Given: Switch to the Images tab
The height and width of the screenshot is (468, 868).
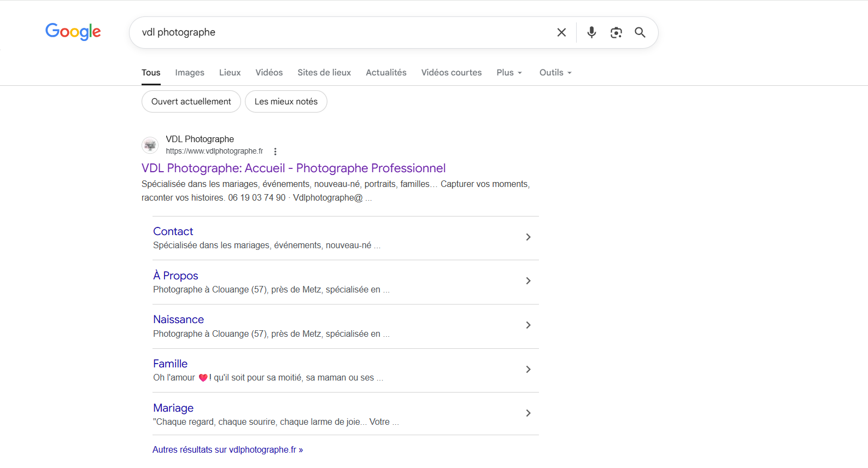Looking at the screenshot, I should 190,73.
